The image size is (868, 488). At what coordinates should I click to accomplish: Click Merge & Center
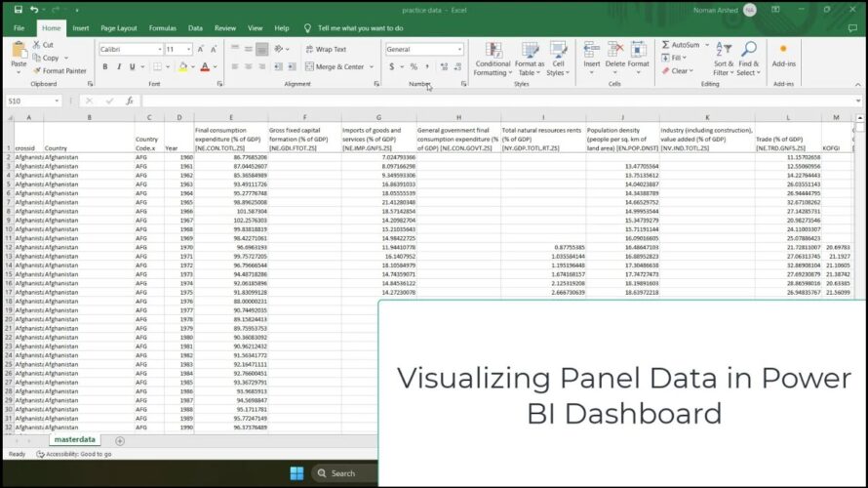click(x=335, y=66)
